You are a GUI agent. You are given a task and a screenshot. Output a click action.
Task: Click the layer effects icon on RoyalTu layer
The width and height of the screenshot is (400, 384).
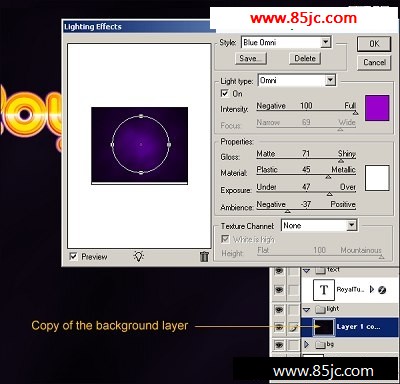[x=382, y=290]
